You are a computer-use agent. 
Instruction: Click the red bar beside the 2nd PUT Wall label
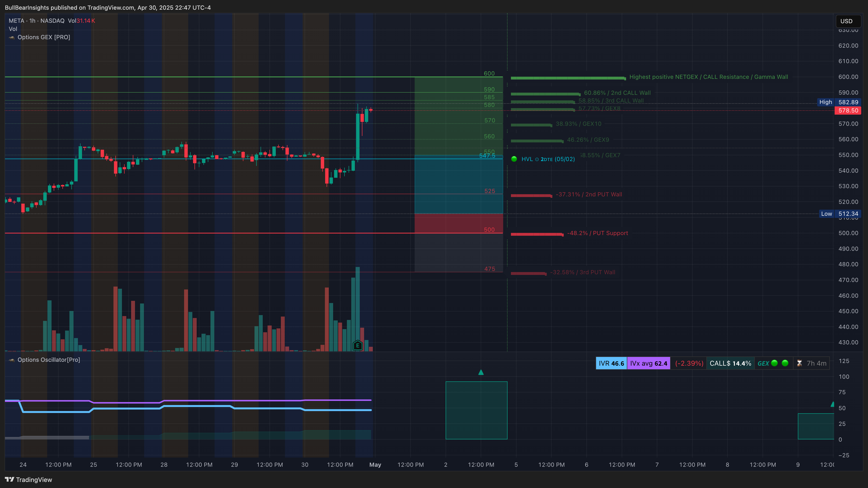click(x=531, y=196)
